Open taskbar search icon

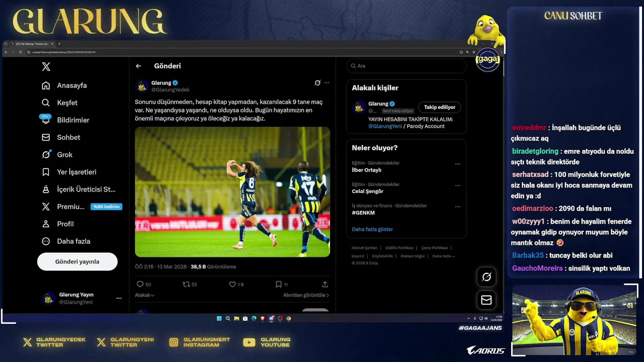click(228, 318)
